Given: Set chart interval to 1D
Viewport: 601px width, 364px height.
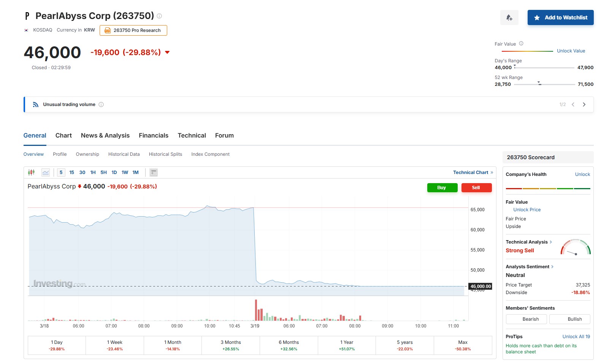Looking at the screenshot, I should (114, 173).
